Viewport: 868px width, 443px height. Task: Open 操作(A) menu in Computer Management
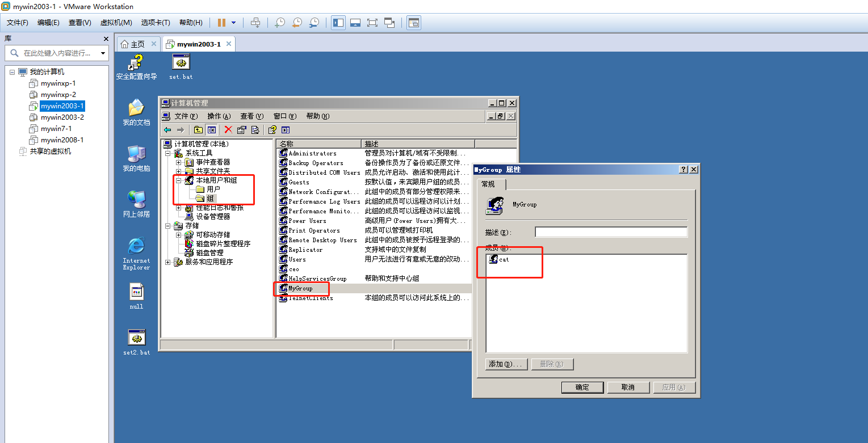[219, 116]
